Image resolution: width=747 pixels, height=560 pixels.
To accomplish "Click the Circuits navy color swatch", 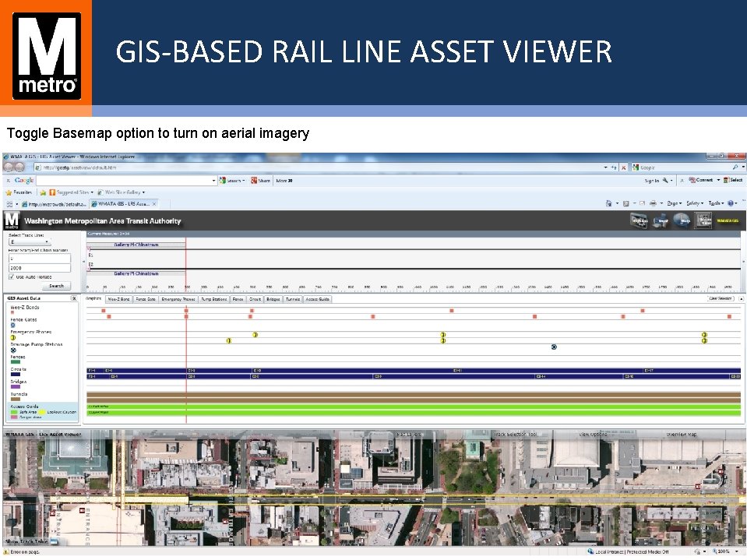I will 16,375.
